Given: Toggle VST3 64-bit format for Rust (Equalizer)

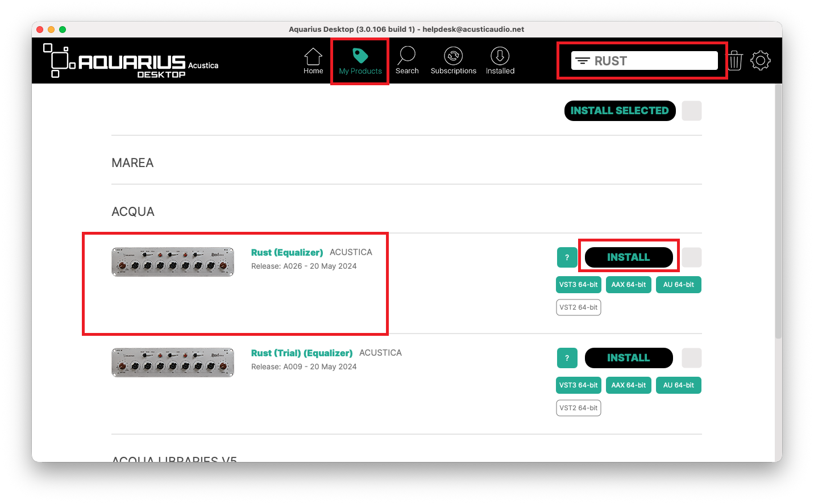Looking at the screenshot, I should pos(579,285).
